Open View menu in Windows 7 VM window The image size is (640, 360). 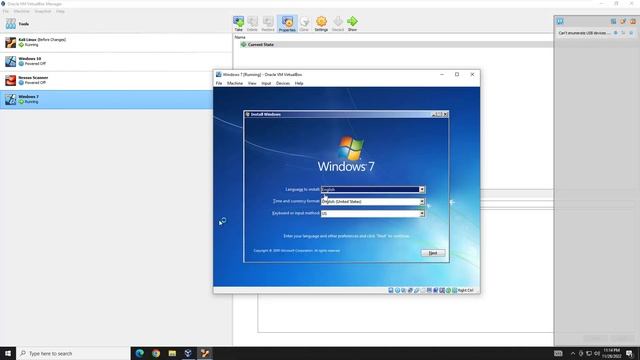tap(252, 83)
